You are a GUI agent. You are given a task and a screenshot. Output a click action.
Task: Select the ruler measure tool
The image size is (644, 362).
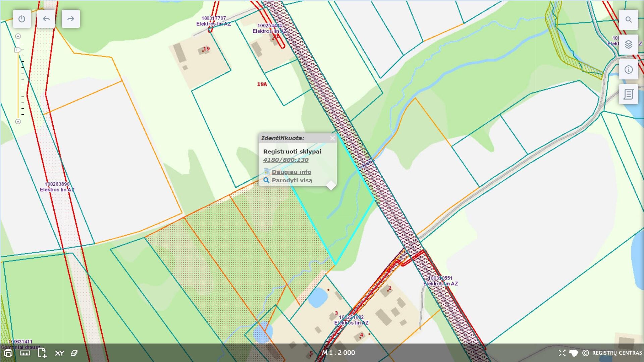(25, 353)
